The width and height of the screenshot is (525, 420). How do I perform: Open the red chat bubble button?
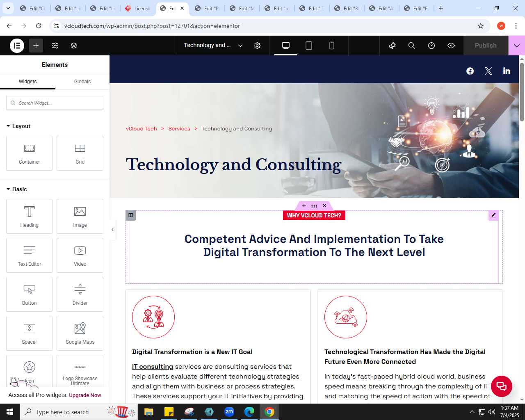click(x=501, y=386)
